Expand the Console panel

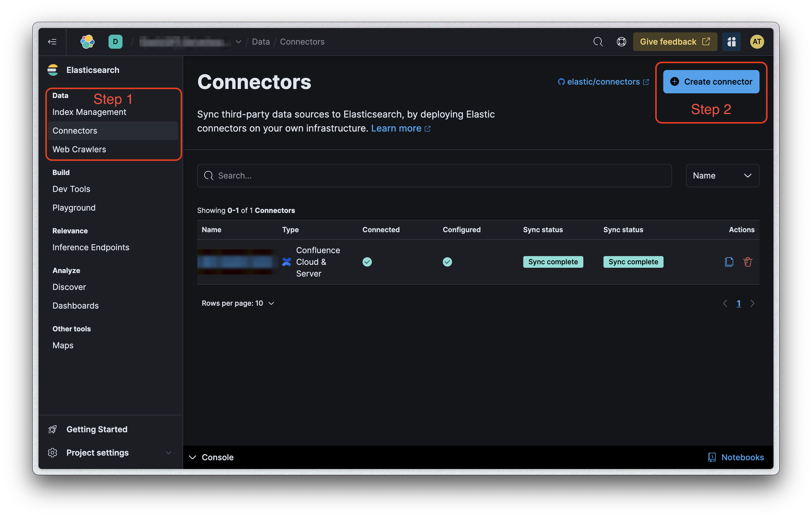pos(211,458)
